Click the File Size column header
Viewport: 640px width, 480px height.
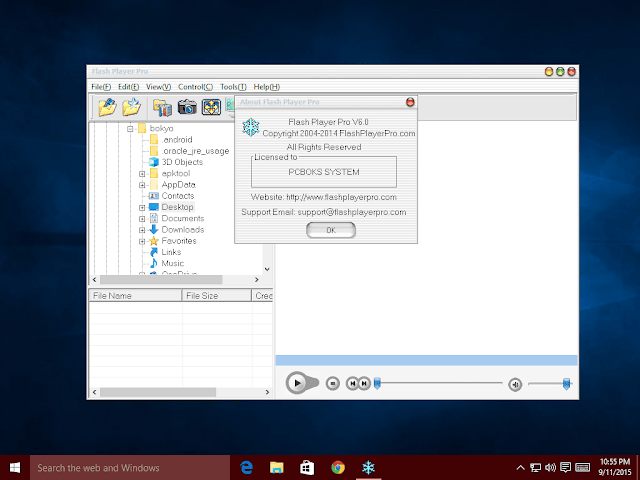click(x=217, y=296)
